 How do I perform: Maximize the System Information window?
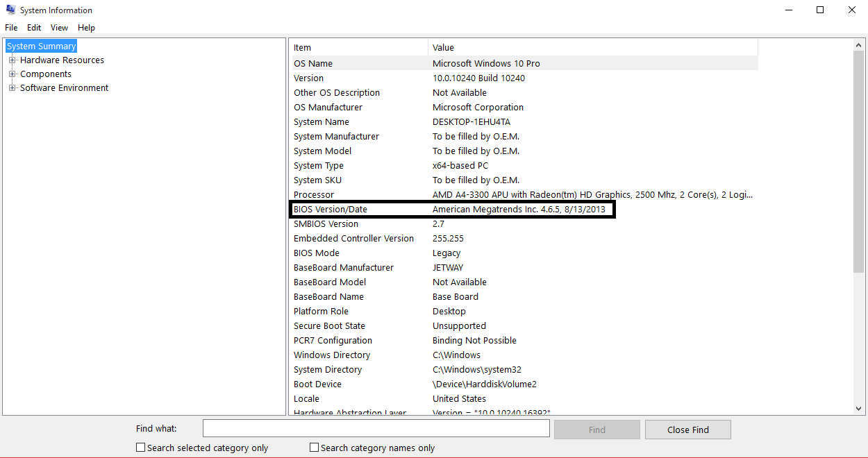[820, 10]
